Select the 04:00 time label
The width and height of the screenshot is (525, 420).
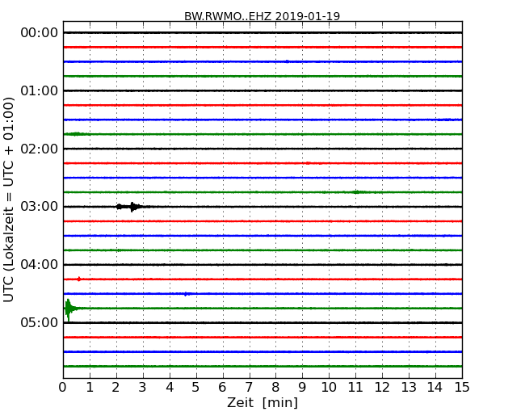[40, 265]
